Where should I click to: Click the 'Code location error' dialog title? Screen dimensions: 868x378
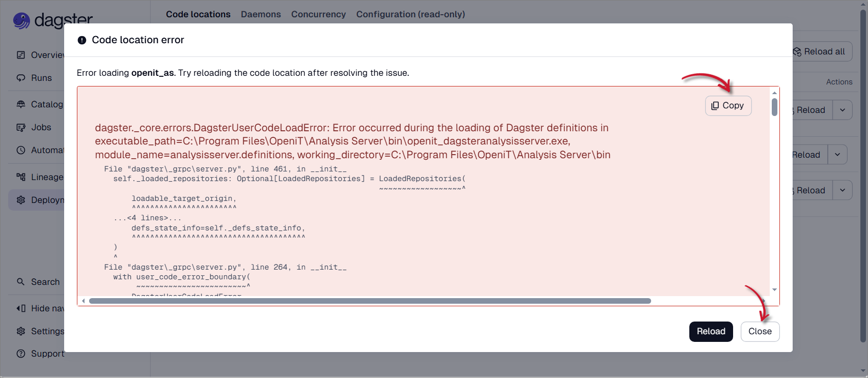tap(138, 40)
